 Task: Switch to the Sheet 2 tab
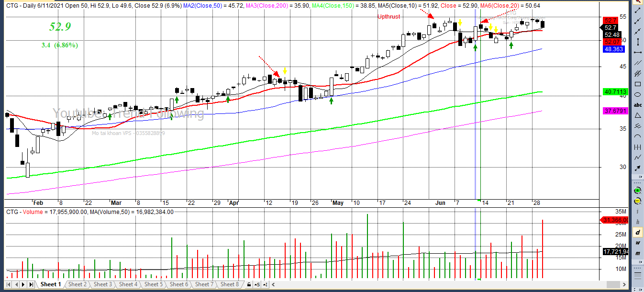pos(78,284)
